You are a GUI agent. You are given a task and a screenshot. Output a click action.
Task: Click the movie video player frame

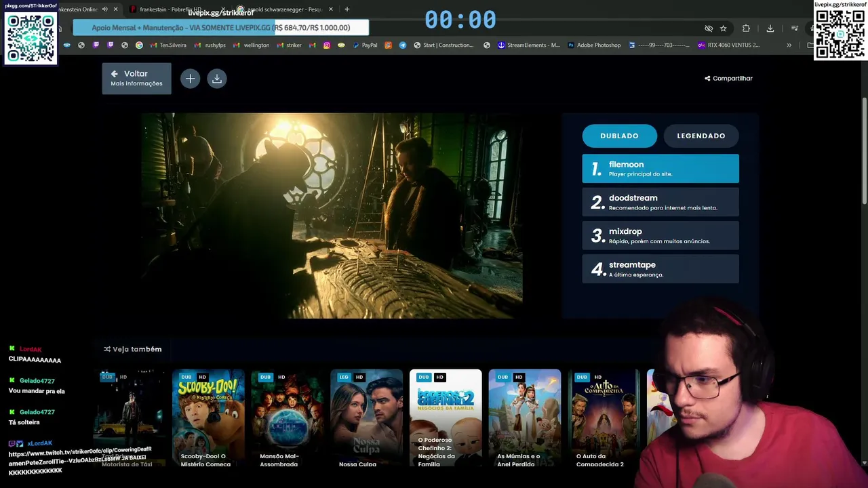(x=332, y=216)
